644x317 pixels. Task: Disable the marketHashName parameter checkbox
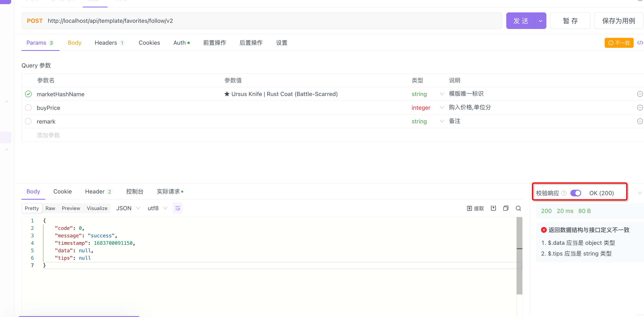28,94
